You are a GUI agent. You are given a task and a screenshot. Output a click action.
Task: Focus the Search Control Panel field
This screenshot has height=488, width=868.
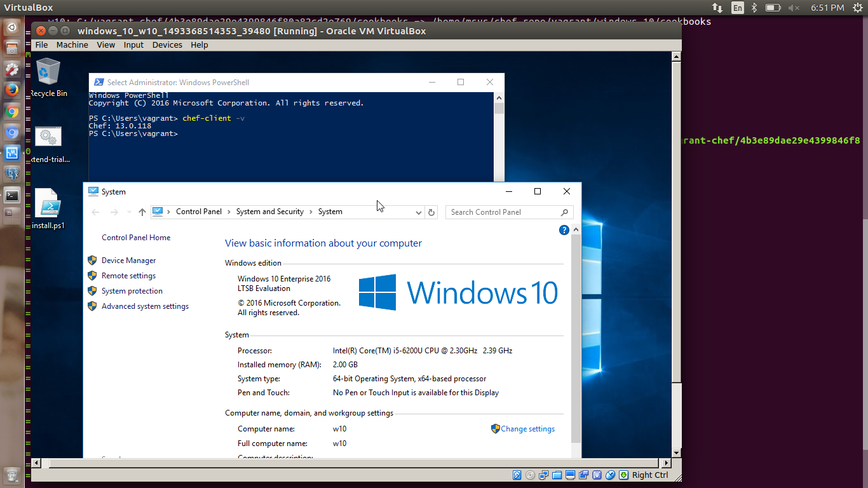coord(510,212)
